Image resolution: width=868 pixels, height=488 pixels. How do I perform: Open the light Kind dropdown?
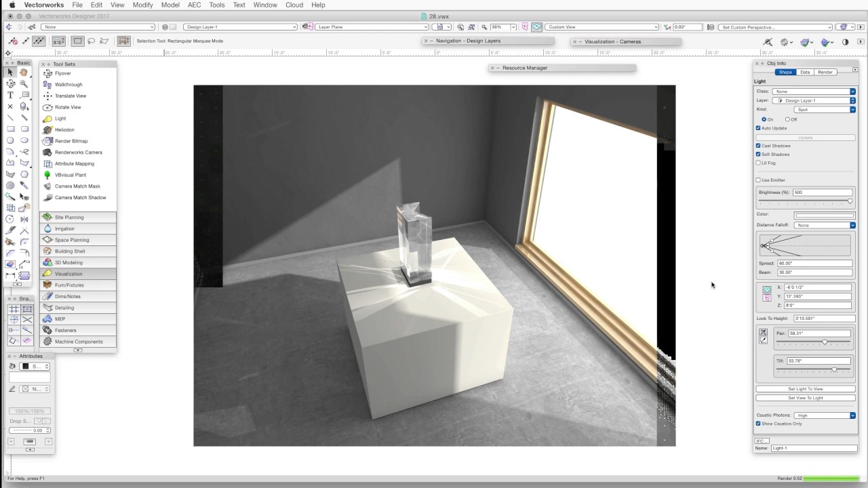[x=825, y=109]
